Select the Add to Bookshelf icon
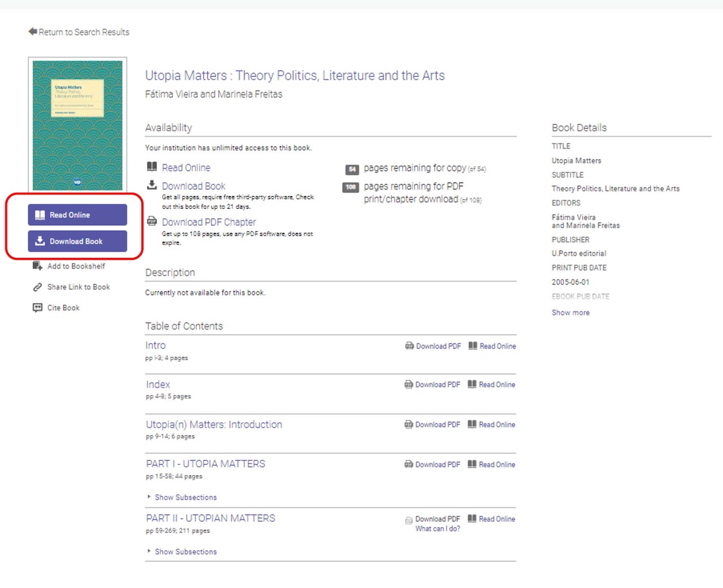 (x=37, y=266)
